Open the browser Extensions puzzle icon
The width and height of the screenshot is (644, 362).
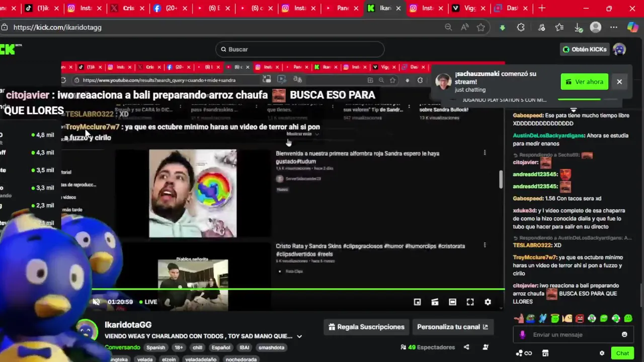click(521, 27)
